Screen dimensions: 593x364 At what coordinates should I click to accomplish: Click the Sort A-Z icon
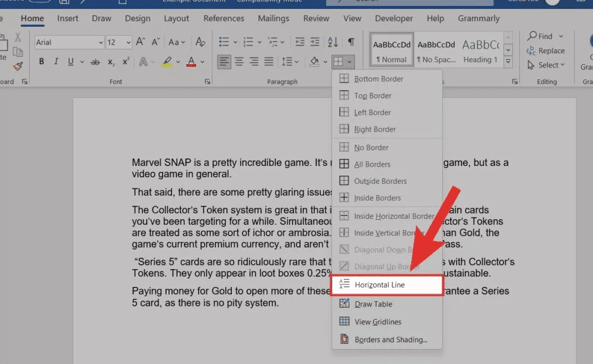click(x=333, y=42)
